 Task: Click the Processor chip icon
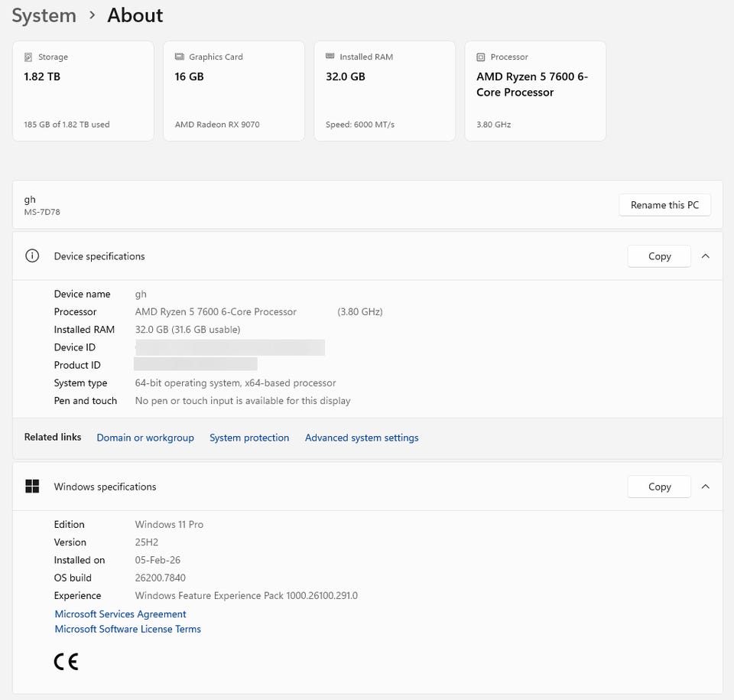[481, 57]
